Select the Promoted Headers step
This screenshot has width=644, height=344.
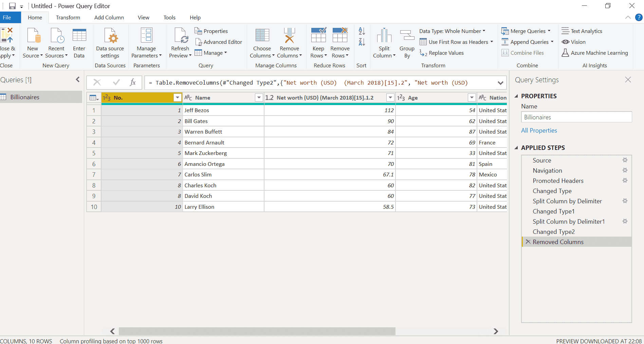tap(558, 180)
